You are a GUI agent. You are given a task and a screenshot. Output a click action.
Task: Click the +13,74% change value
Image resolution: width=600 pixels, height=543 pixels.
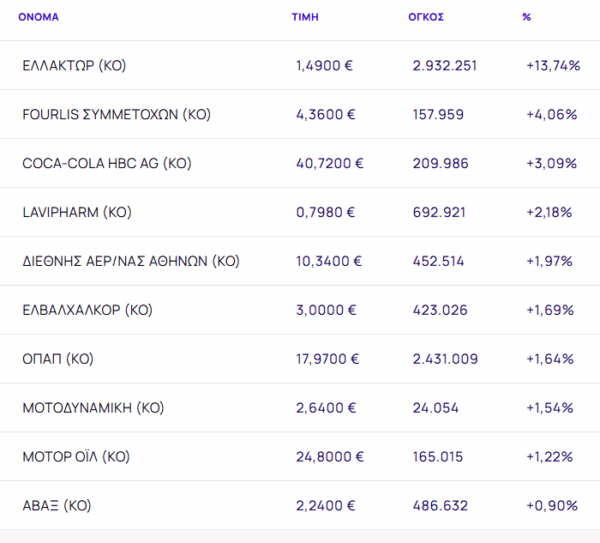pyautogui.click(x=553, y=66)
